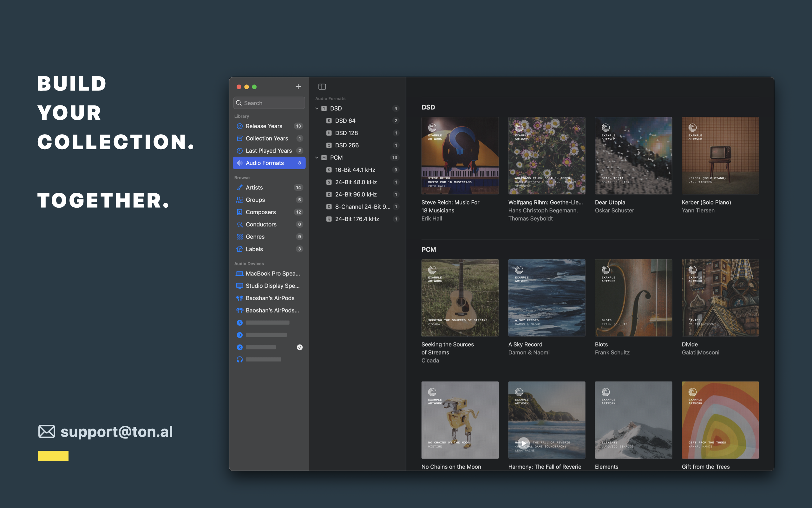The width and height of the screenshot is (812, 508).
Task: Browse Artists
Action: (x=269, y=187)
